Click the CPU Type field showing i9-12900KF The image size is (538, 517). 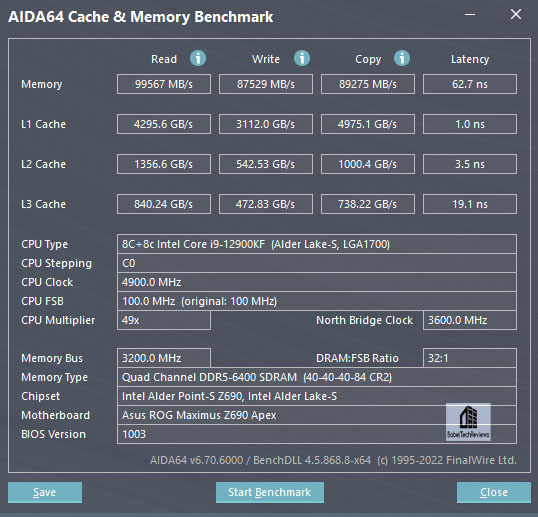(x=317, y=244)
